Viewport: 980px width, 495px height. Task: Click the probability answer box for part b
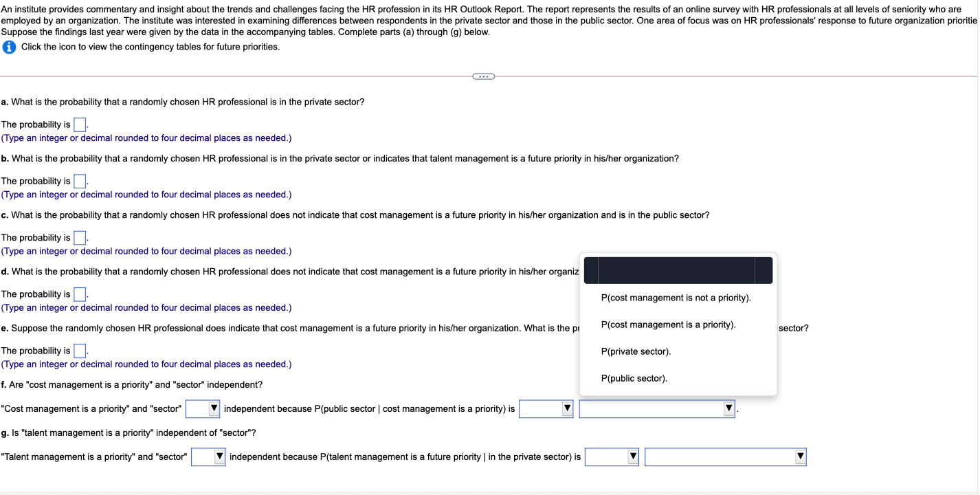click(79, 181)
